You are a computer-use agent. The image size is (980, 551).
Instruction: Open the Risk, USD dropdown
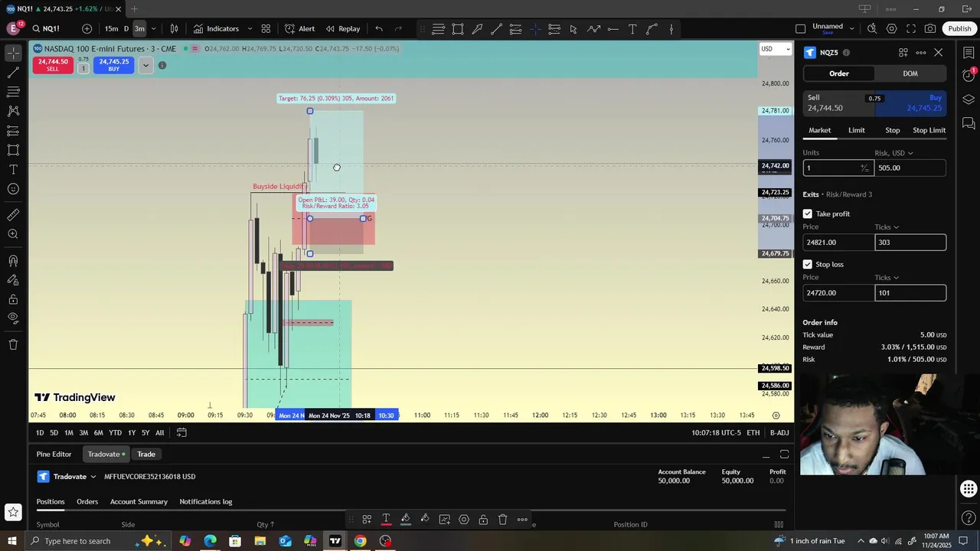(893, 153)
